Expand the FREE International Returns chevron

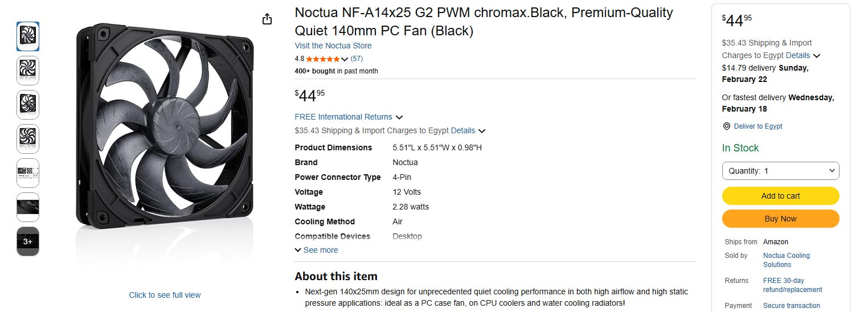click(x=399, y=117)
